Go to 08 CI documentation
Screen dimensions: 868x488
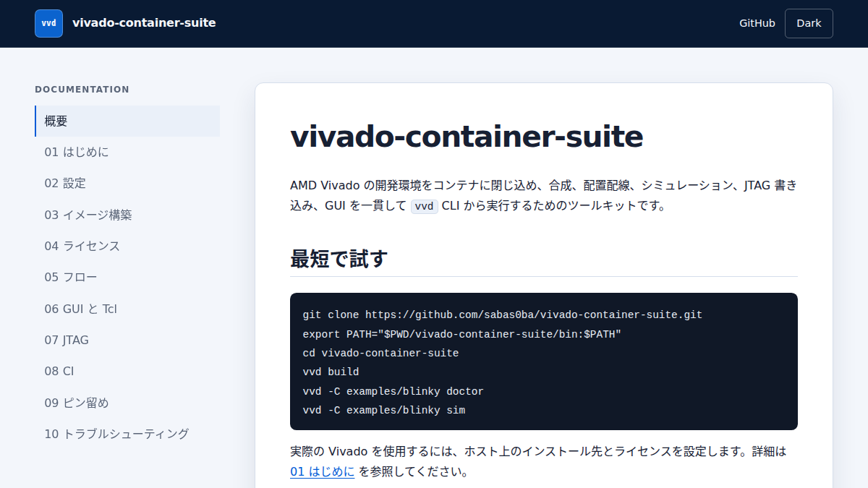coord(127,371)
